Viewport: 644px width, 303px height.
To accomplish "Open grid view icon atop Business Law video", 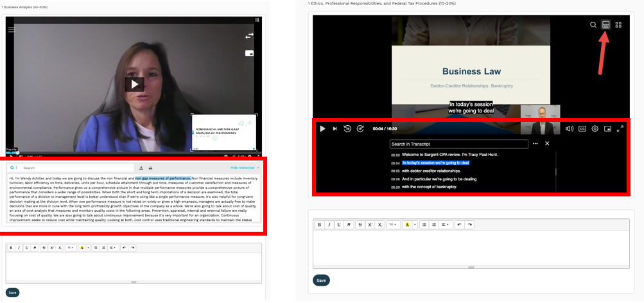I will point(618,24).
